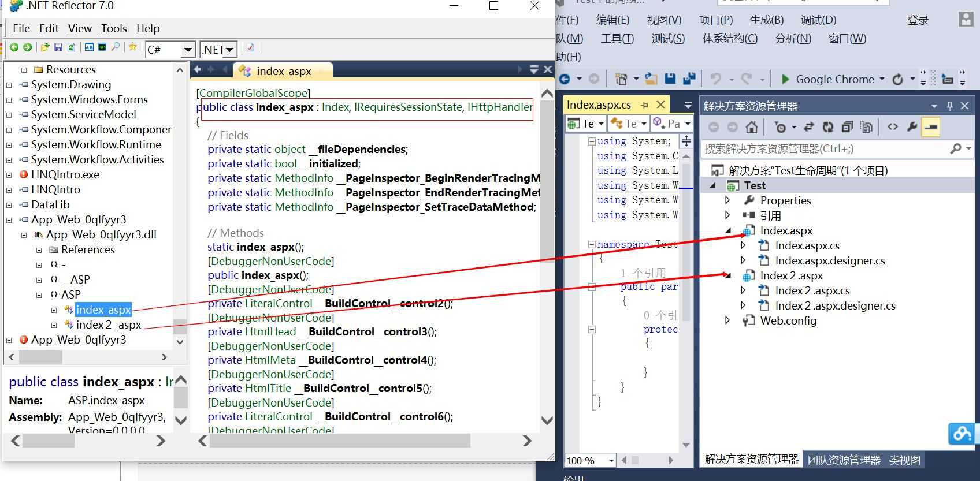Viewport: 980px width, 481px height.
Task: Click Sync with Active Document icon in Solution Explorer
Action: click(809, 127)
